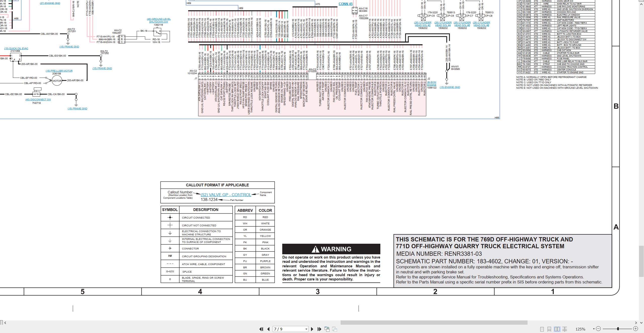Zoom in with the plus button
The height and width of the screenshot is (333, 644).
(x=635, y=329)
